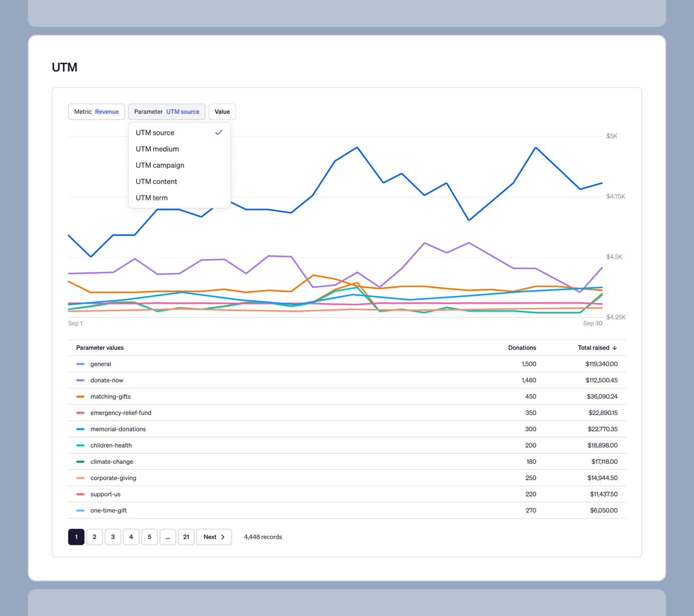Image resolution: width=694 pixels, height=616 pixels.
Task: Select UTM campaign option
Action: point(160,165)
